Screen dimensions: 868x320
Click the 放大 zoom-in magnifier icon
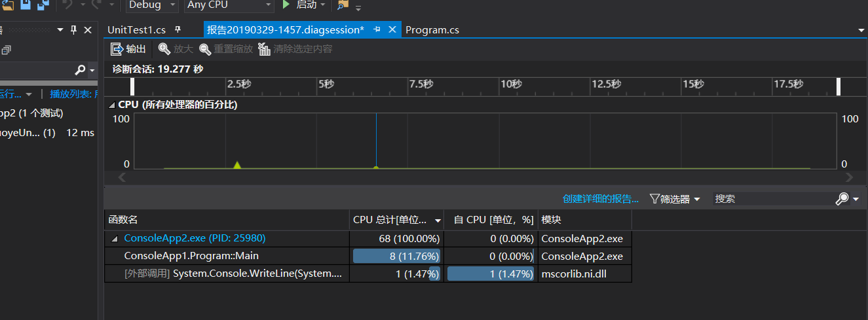pos(164,49)
